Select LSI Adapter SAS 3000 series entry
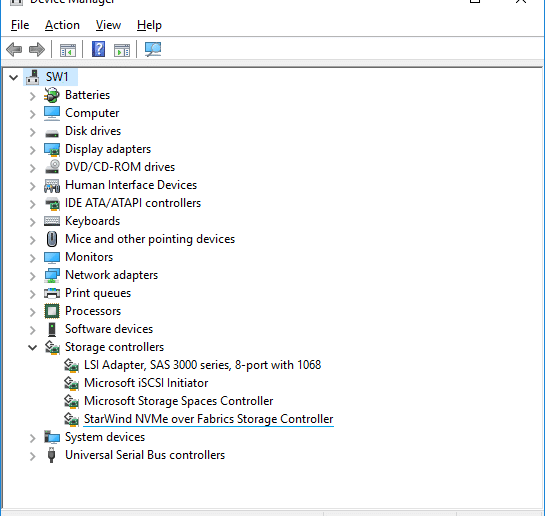This screenshot has height=516, width=545. (x=202, y=365)
